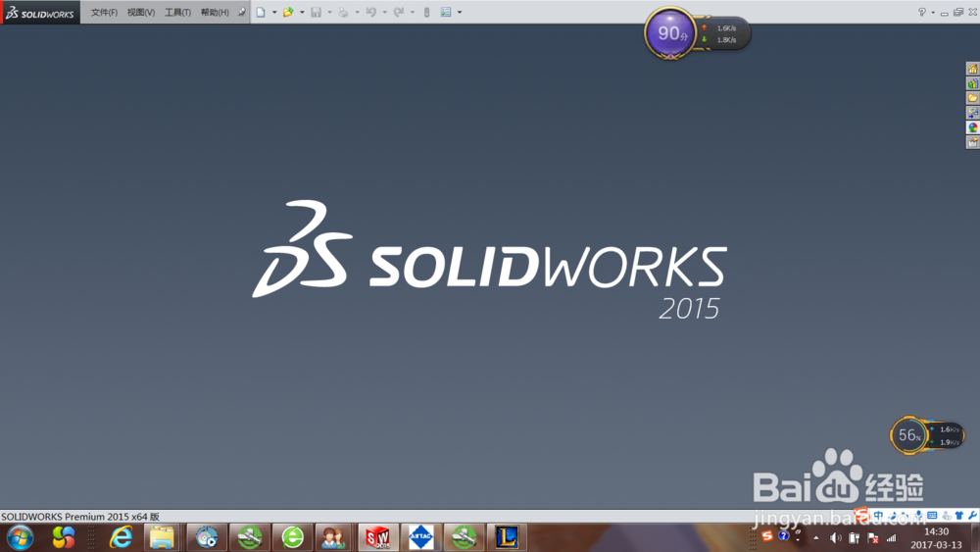Open the 文件(F) menu
The height and width of the screenshot is (552, 980).
click(x=104, y=13)
